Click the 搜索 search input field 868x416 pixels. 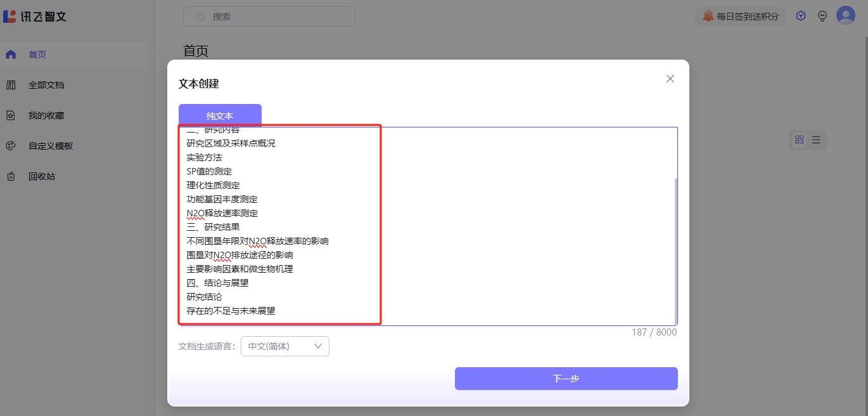pyautogui.click(x=269, y=16)
